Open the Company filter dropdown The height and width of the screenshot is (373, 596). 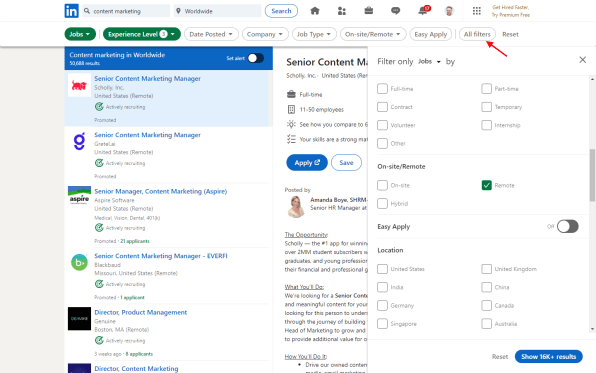tap(265, 34)
